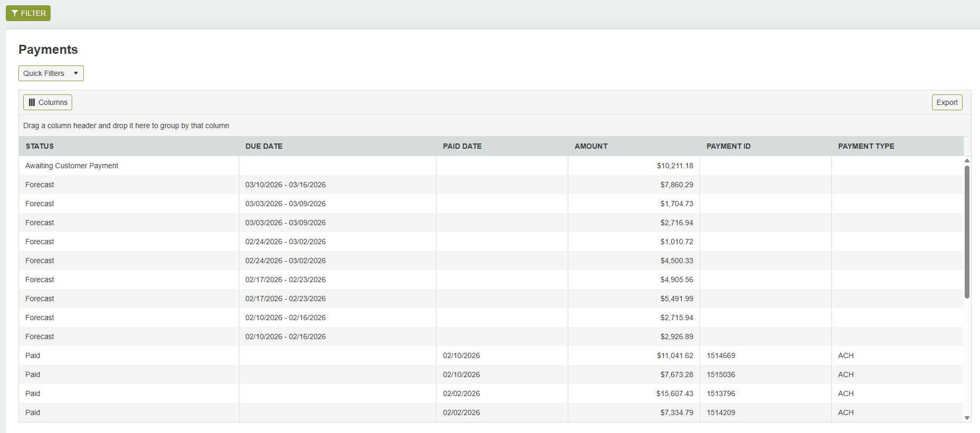980x433 pixels.
Task: Export the payments table
Action: coord(947,102)
